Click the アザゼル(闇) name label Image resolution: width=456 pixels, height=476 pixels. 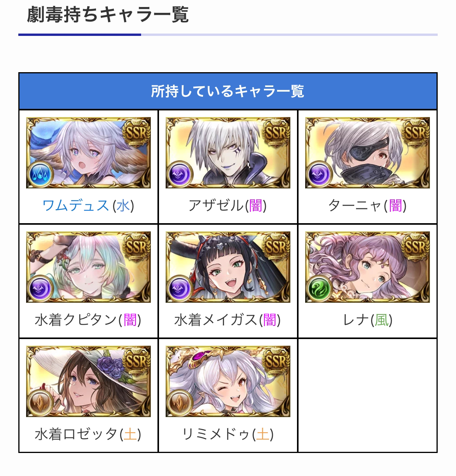point(228,205)
